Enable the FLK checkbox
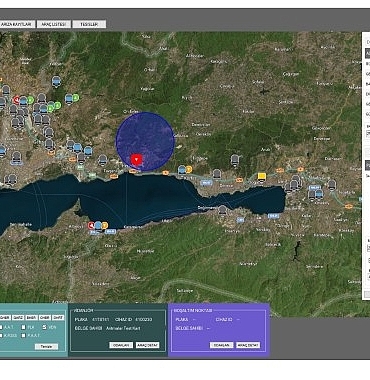 pyautogui.click(x=23, y=327)
